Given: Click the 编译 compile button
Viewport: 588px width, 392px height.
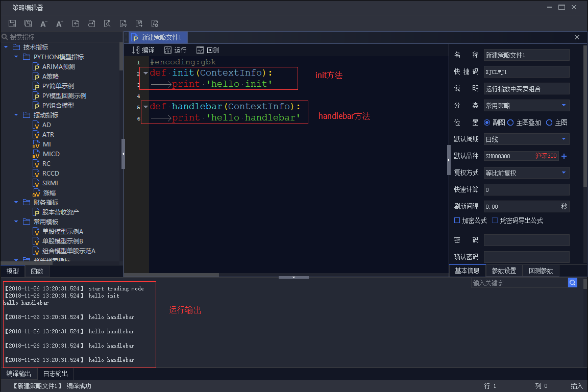Looking at the screenshot, I should click(x=143, y=50).
